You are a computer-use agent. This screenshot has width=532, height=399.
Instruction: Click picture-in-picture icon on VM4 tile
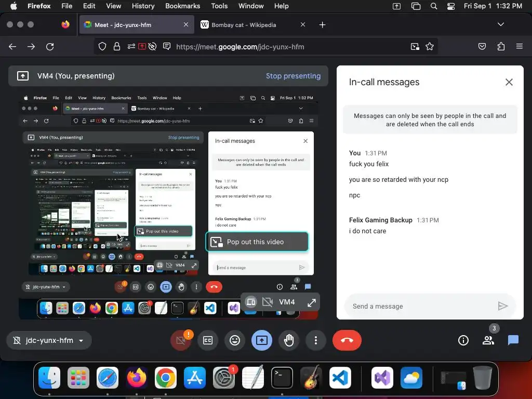click(251, 302)
